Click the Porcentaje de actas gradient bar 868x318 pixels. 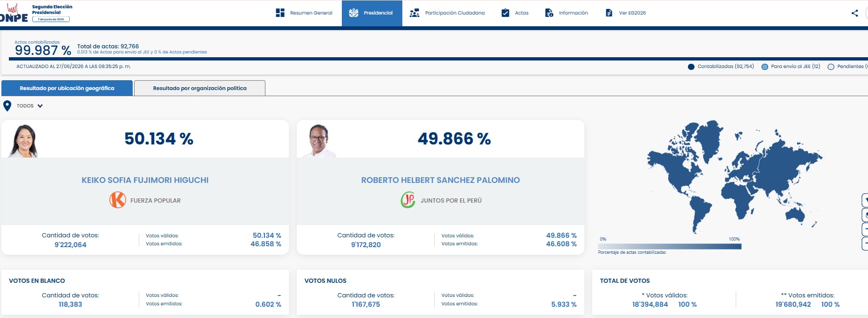(670, 246)
